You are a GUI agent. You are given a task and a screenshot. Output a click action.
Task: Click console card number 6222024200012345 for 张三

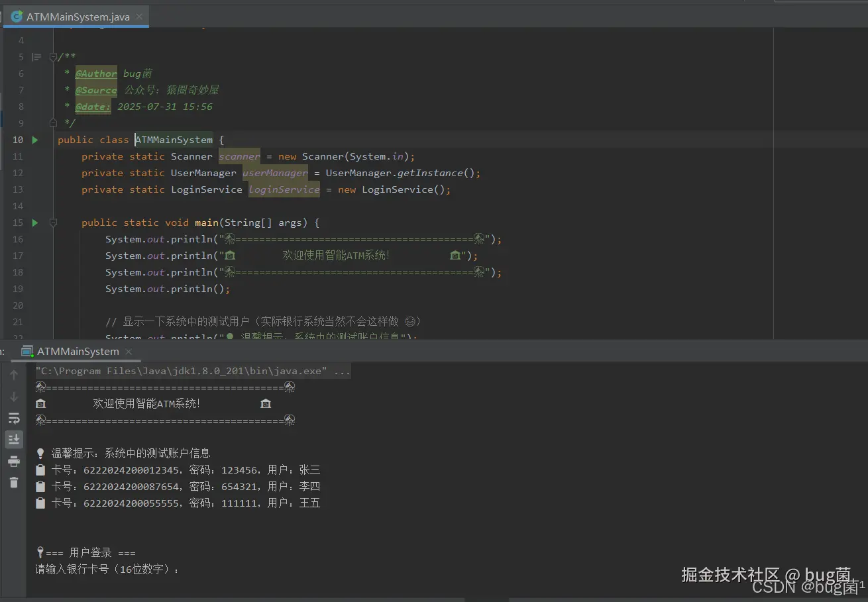pyautogui.click(x=131, y=470)
